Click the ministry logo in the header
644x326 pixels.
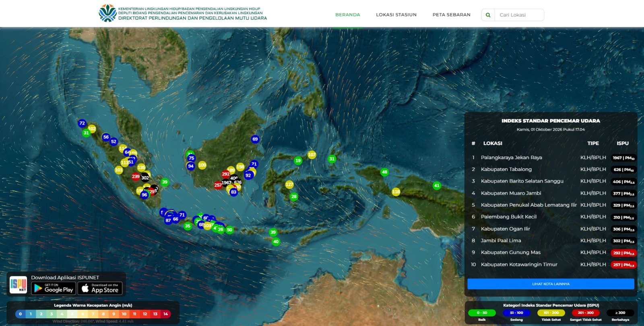(x=107, y=13)
